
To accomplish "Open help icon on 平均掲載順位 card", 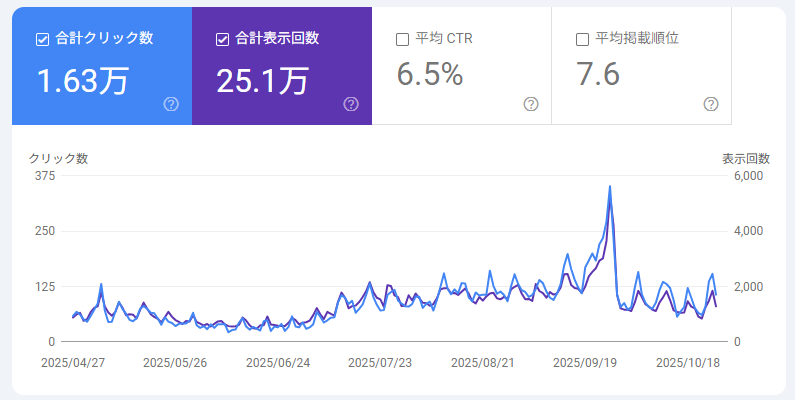I will point(711,104).
